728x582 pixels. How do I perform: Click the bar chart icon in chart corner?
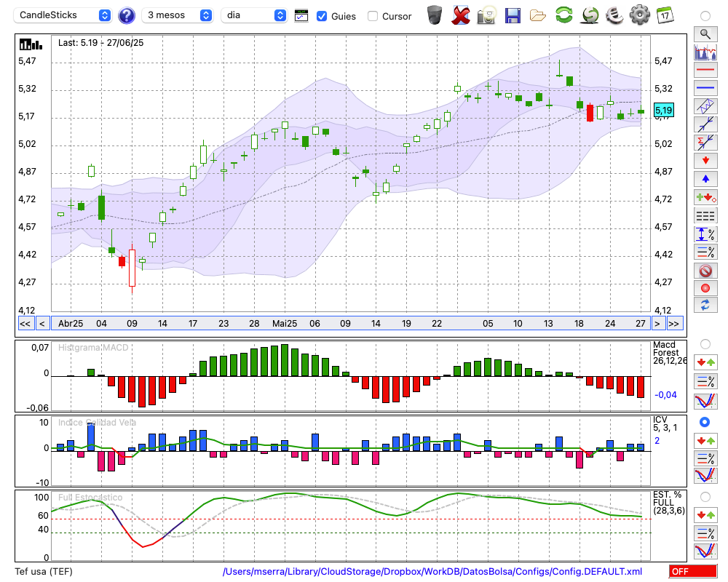click(x=31, y=44)
